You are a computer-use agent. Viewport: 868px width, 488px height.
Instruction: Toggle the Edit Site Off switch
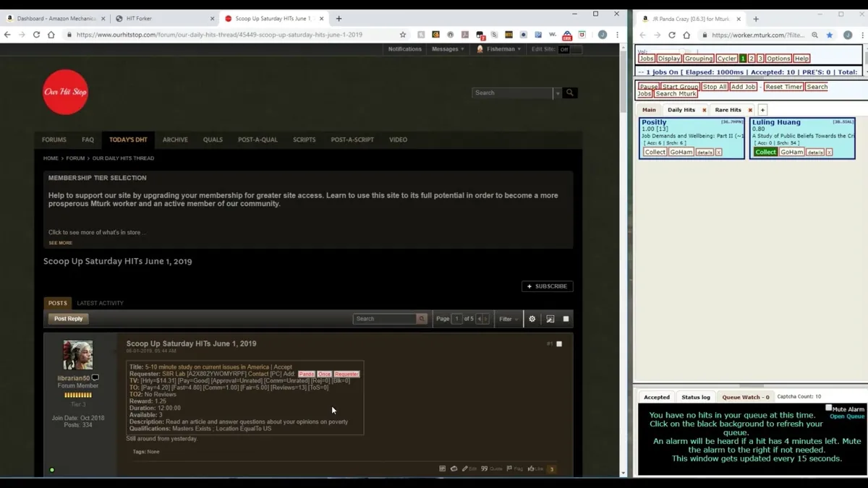point(570,49)
